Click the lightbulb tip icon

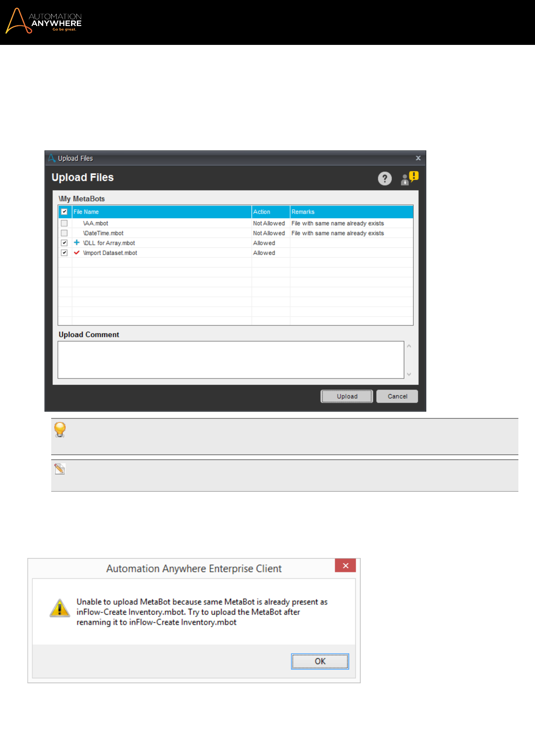coord(60,430)
